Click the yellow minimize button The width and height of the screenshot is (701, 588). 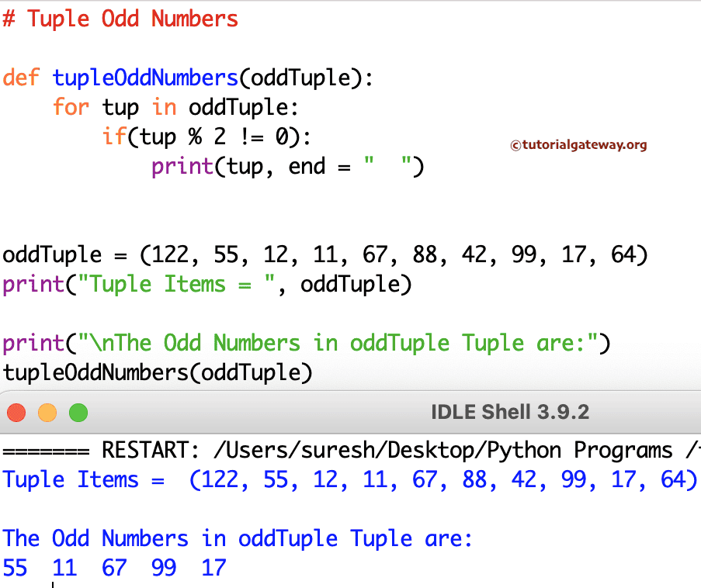(x=47, y=412)
